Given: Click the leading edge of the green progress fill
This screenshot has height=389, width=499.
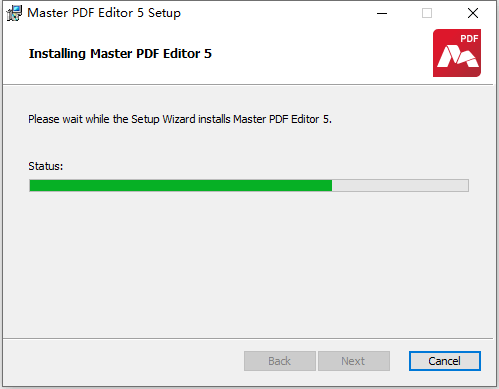Looking at the screenshot, I should pyautogui.click(x=331, y=185).
